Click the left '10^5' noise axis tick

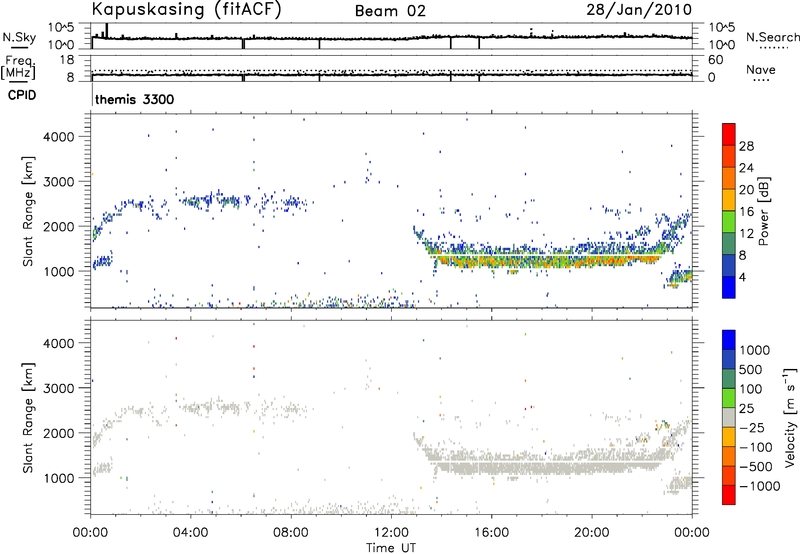(61, 28)
